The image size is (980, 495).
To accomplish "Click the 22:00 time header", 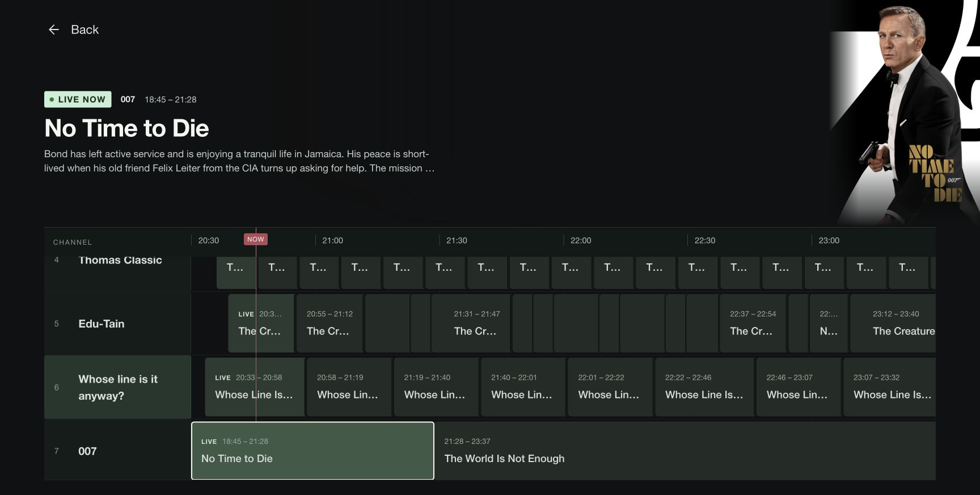I will [581, 240].
